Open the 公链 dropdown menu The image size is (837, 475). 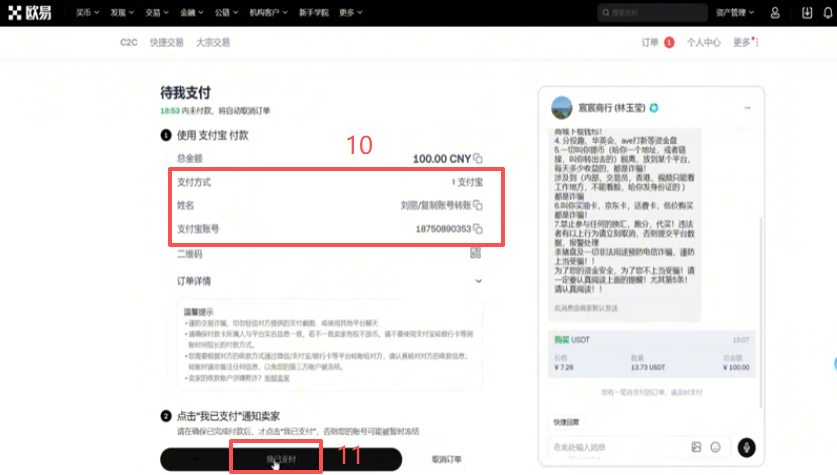click(226, 12)
